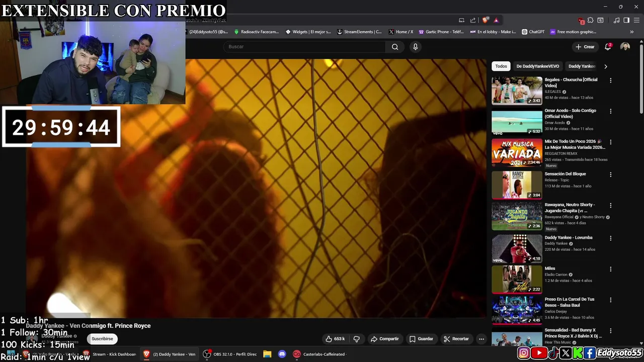Screen dimensions: 644x362
Task: Click the Miles video title
Action: 550,268
